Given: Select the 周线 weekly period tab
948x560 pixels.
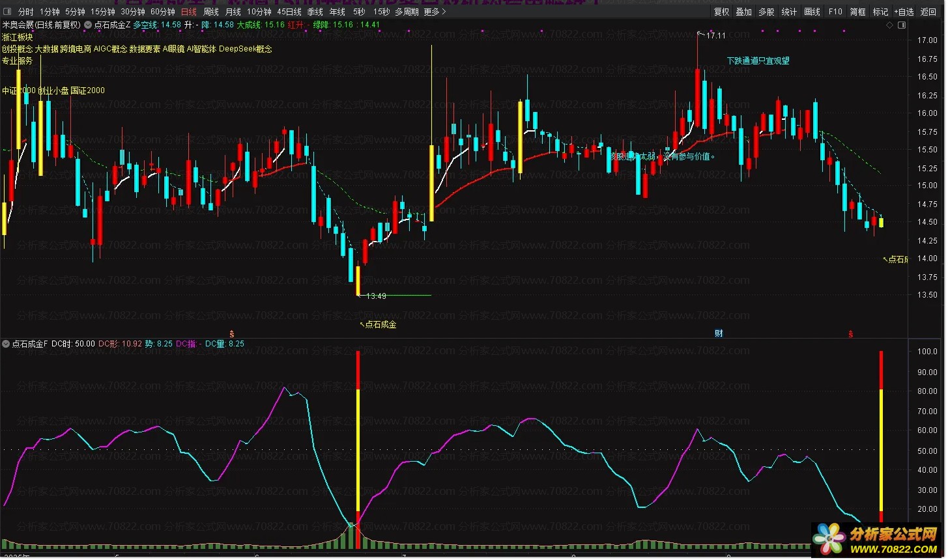Looking at the screenshot, I should (210, 12).
